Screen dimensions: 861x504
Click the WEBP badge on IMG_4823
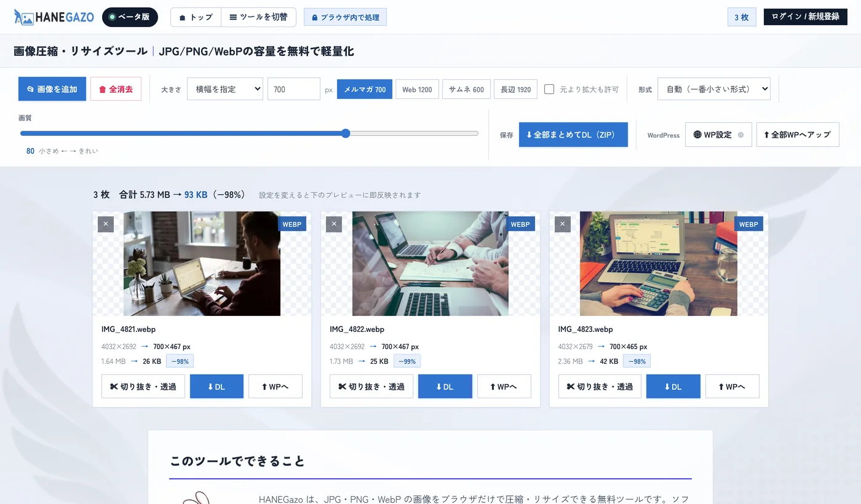pos(748,224)
